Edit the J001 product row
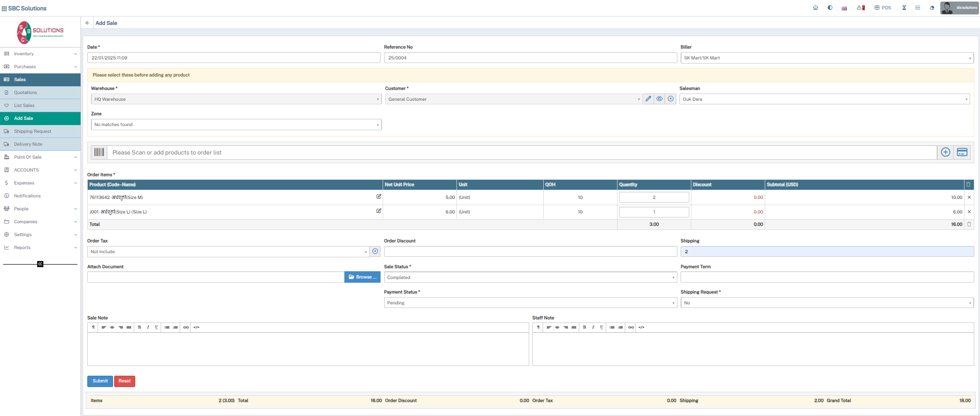This screenshot has height=416, width=980. (x=378, y=211)
